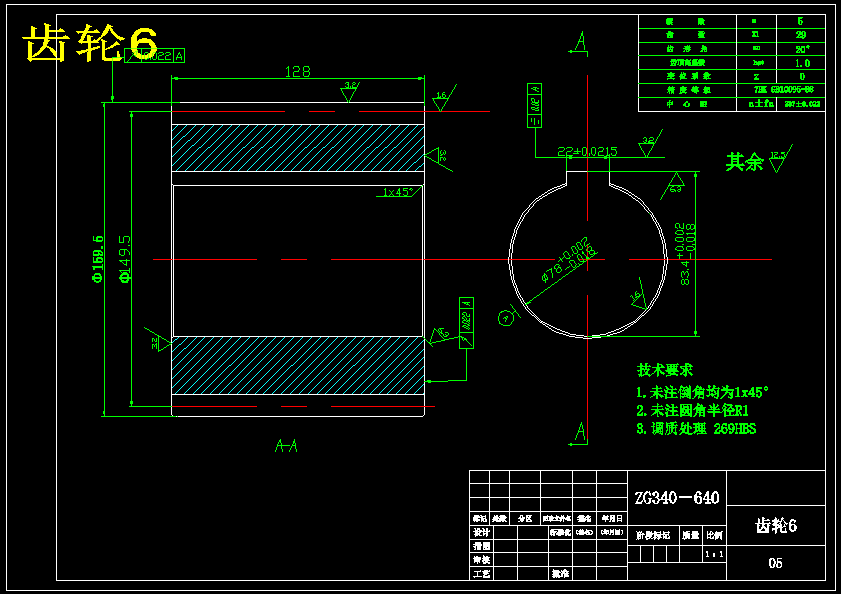Click the 设计 row label
Screen dimensions: 841x594
coord(481,532)
